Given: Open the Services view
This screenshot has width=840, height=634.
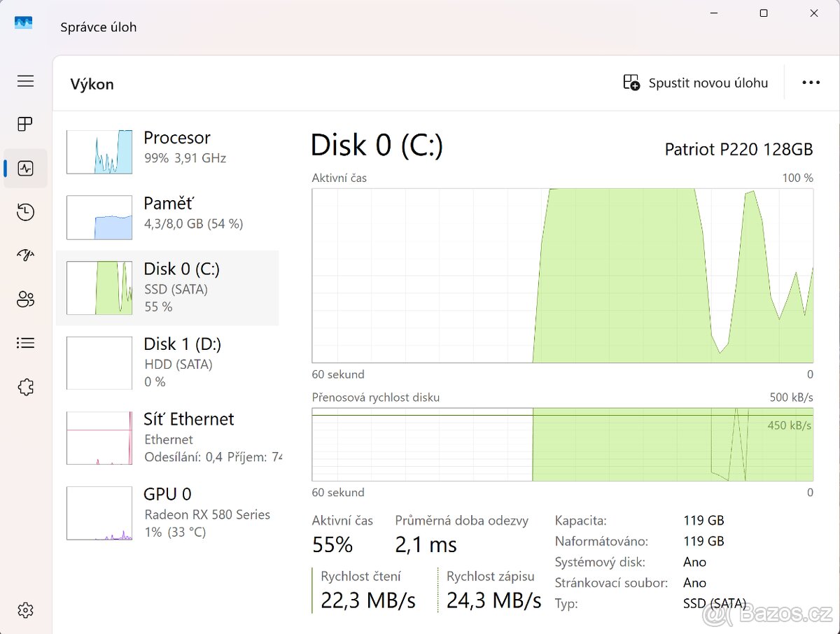Looking at the screenshot, I should point(25,386).
